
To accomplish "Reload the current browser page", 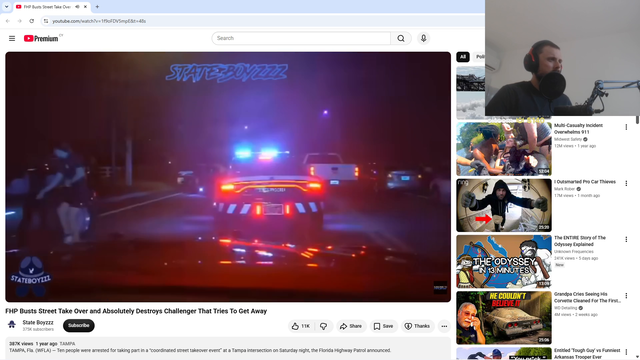I will pos(31,21).
